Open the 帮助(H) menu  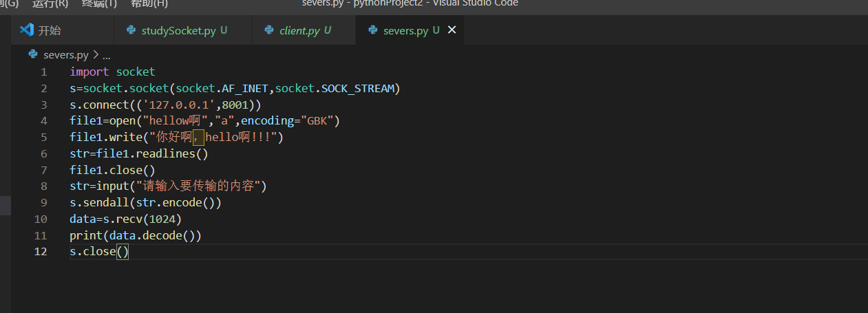tap(149, 3)
